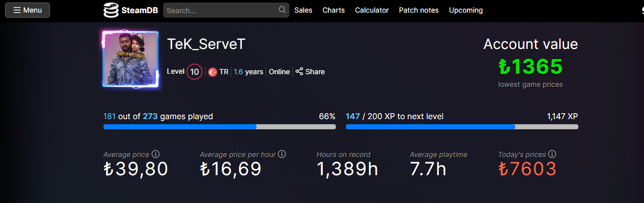Click the 66% label
644x203 pixels.
[x=327, y=116]
